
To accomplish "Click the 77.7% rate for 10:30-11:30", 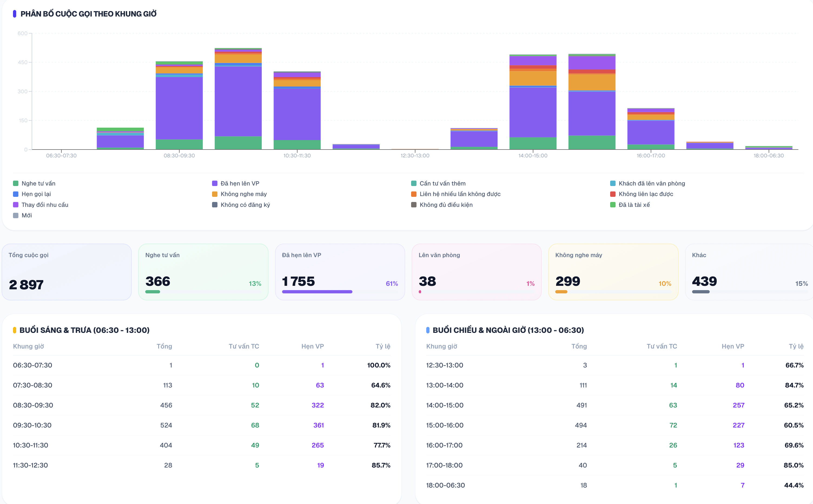I will [x=382, y=445].
